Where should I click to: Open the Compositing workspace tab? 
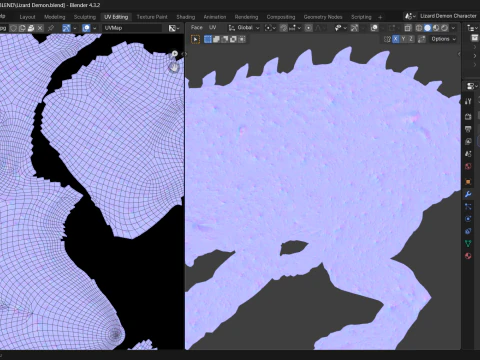tap(281, 17)
